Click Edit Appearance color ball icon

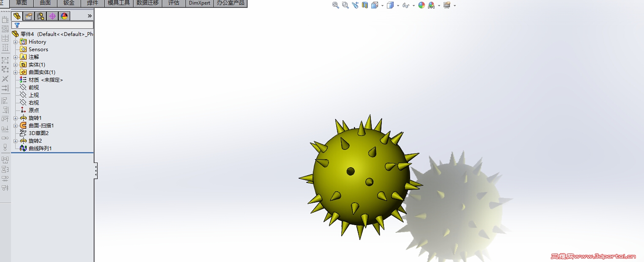point(422,5)
